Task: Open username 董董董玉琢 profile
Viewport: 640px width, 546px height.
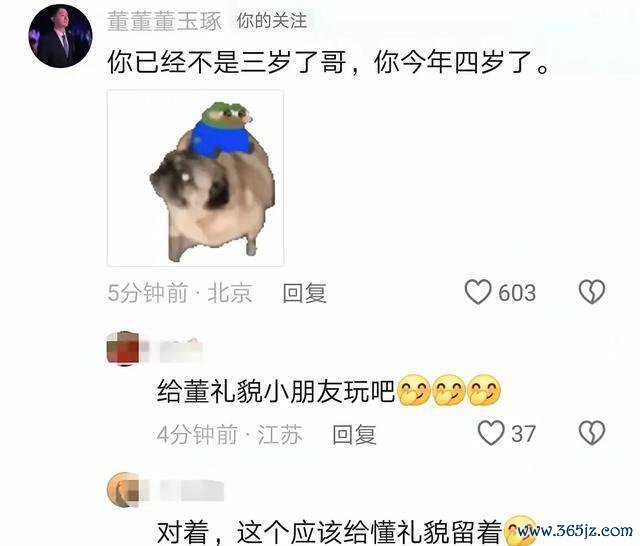Action: point(164,21)
